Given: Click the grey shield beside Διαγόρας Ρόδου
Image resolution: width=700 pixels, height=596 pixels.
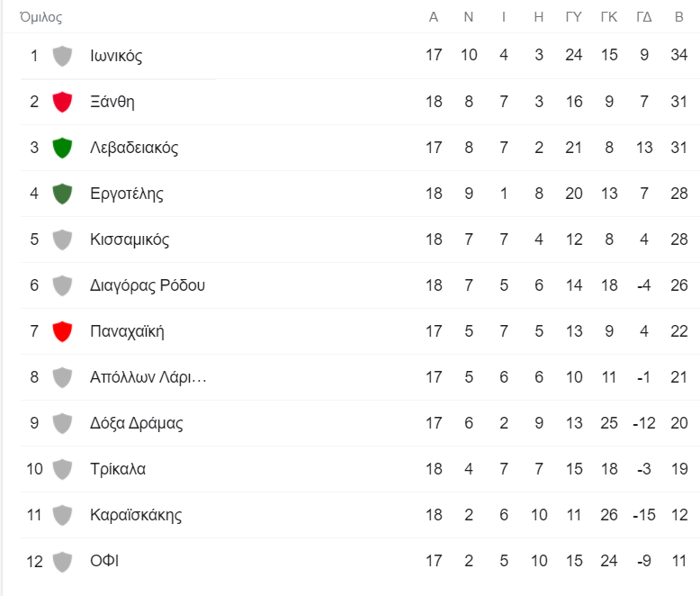Looking at the screenshot, I should point(62,286).
